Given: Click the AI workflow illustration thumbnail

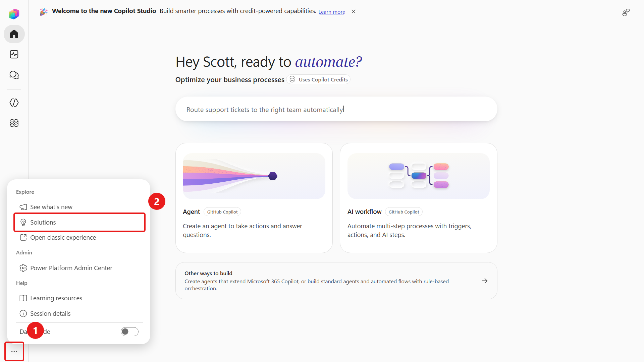Looking at the screenshot, I should coord(418,176).
